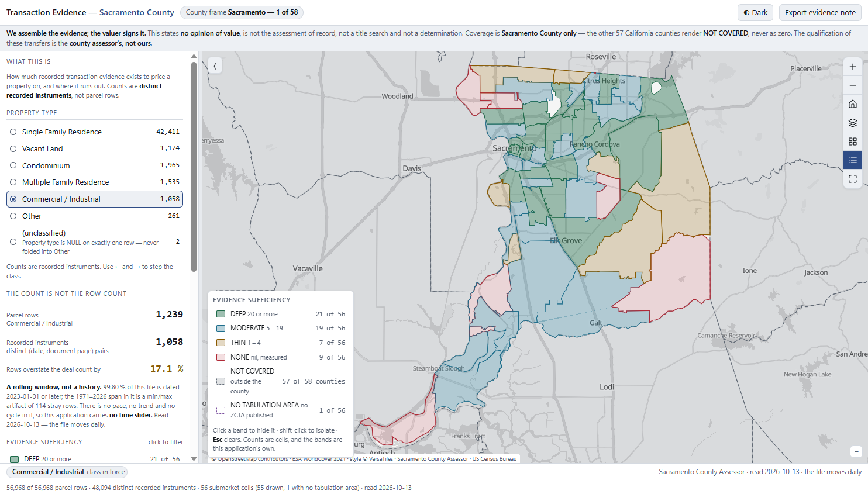Click the Recorded instruments 1,058 value
This screenshot has width=868, height=494.
[169, 342]
